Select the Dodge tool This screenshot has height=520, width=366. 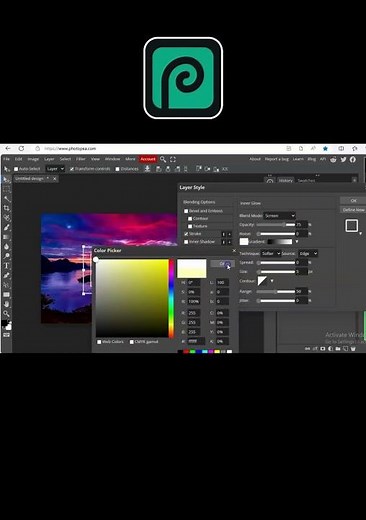(x=6, y=256)
